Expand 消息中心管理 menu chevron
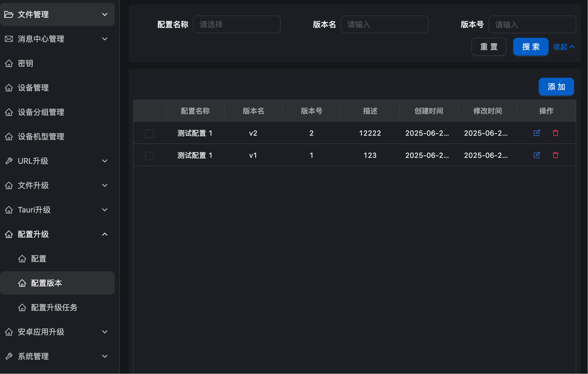This screenshot has width=588, height=374. [x=105, y=39]
